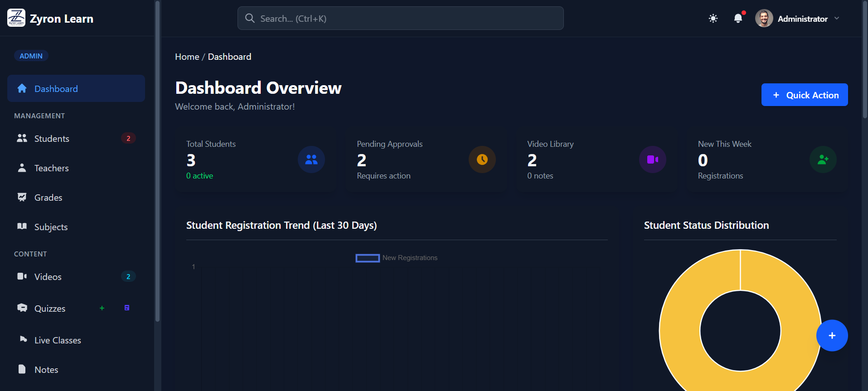
Task: Click the "Registrations" label
Action: (721, 176)
